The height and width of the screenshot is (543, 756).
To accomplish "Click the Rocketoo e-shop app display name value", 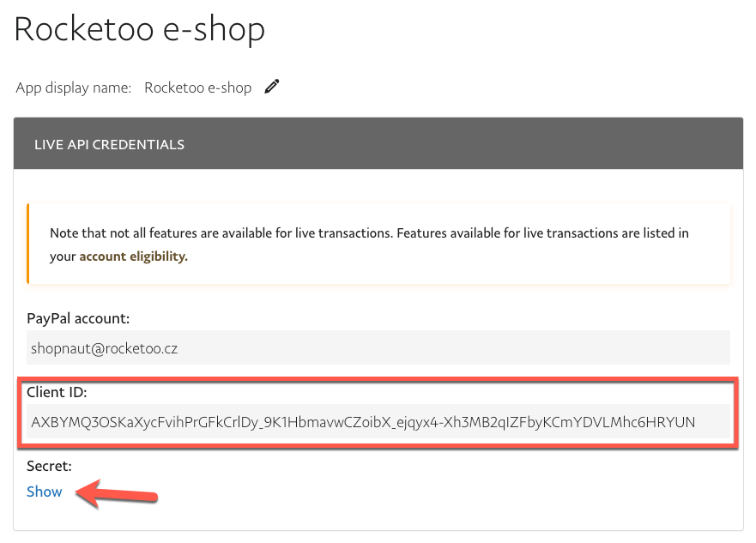I will pyautogui.click(x=197, y=87).
